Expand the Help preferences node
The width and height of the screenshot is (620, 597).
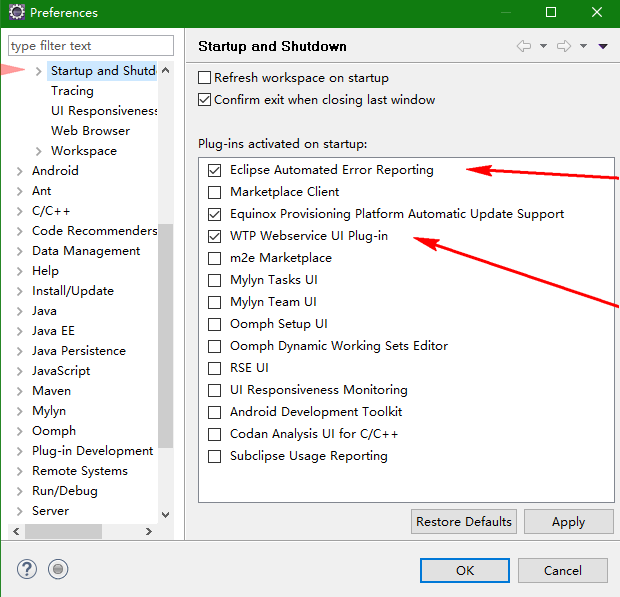pos(19,271)
